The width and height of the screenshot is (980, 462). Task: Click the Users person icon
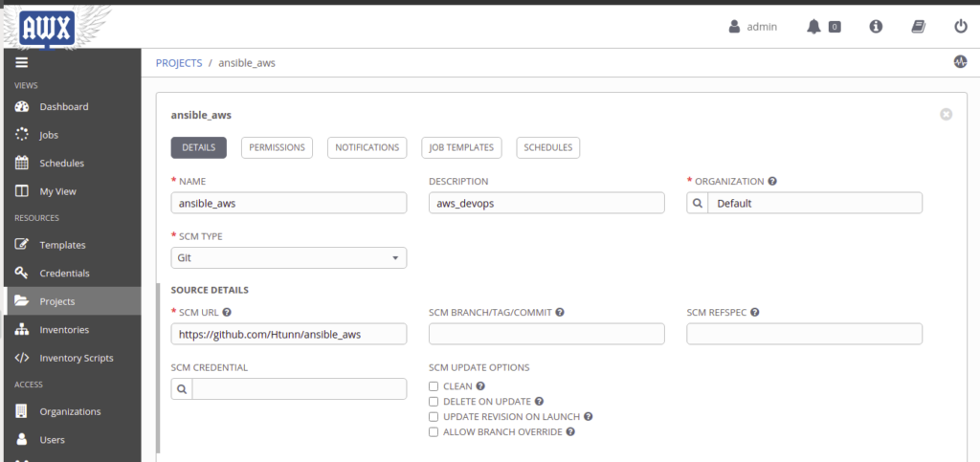point(22,440)
